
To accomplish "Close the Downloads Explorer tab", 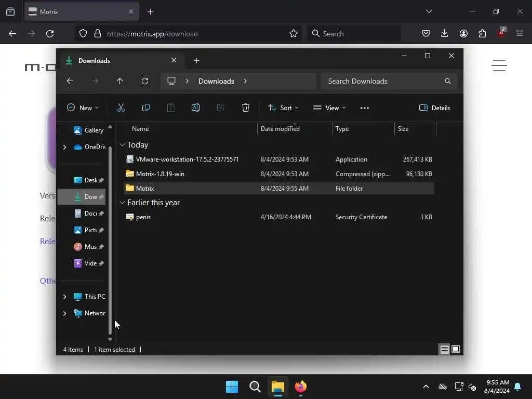I will point(174,60).
